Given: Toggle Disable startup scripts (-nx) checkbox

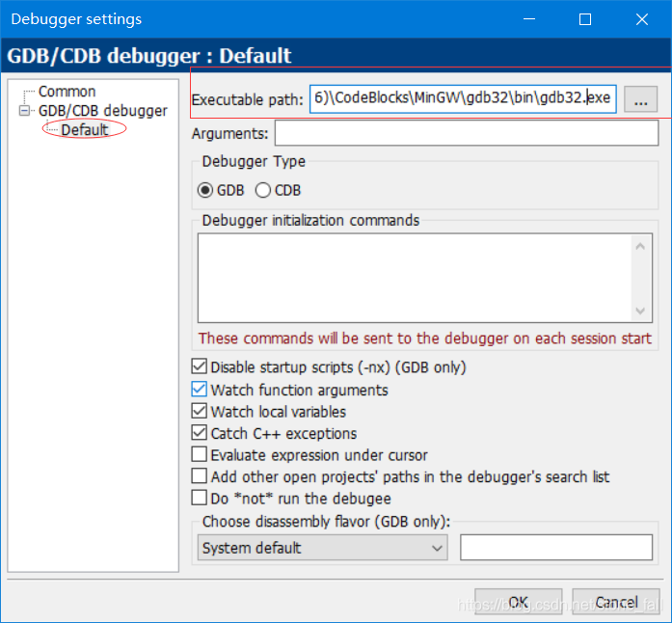Looking at the screenshot, I should 200,367.
